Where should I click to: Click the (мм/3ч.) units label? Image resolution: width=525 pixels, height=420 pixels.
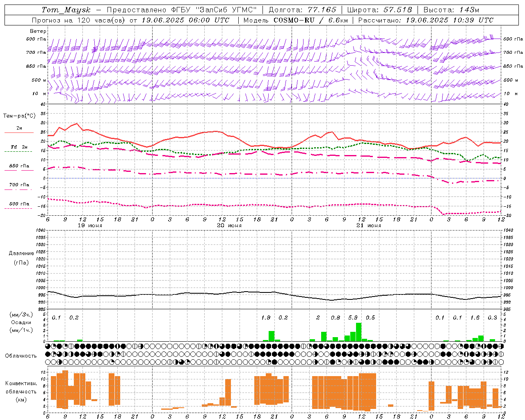pos(21,315)
